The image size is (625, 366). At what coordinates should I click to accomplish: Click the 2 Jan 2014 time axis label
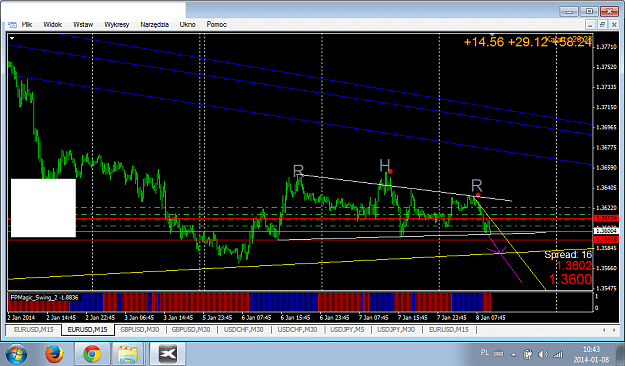[x=21, y=318]
